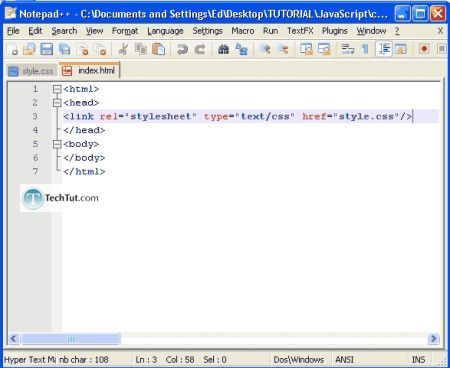Click the rel='stylesheet' attribute text
The image size is (450, 368).
point(148,116)
